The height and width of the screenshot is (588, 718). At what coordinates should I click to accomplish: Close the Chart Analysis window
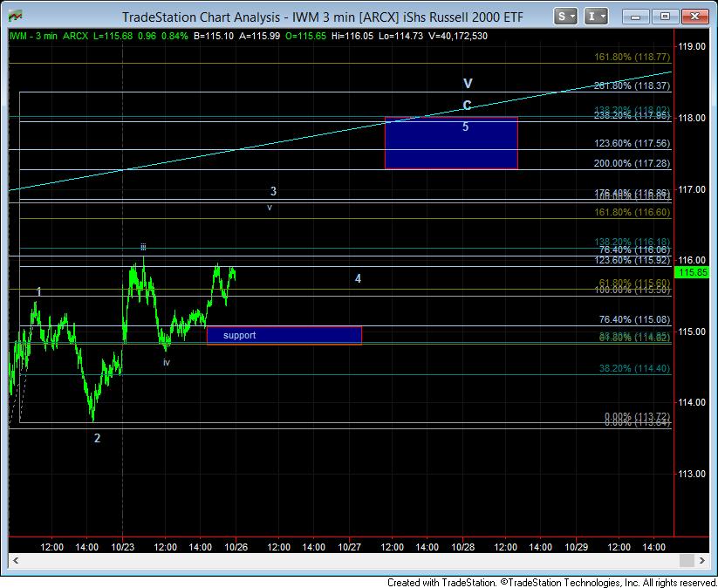694,17
